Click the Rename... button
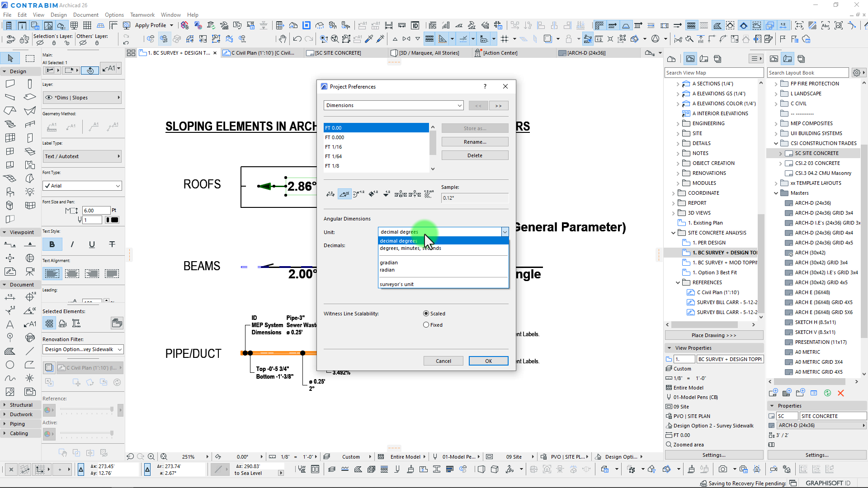This screenshot has width=868, height=488. tap(475, 142)
